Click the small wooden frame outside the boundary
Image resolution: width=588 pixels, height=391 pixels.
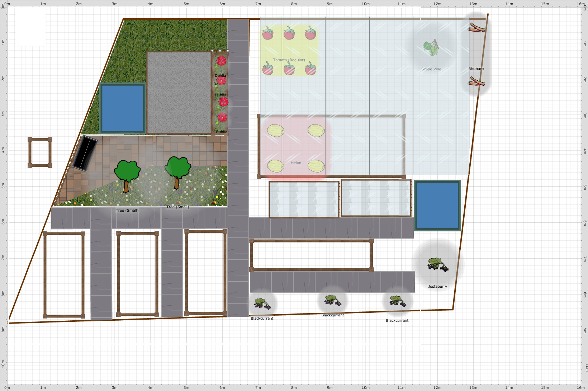(40, 152)
